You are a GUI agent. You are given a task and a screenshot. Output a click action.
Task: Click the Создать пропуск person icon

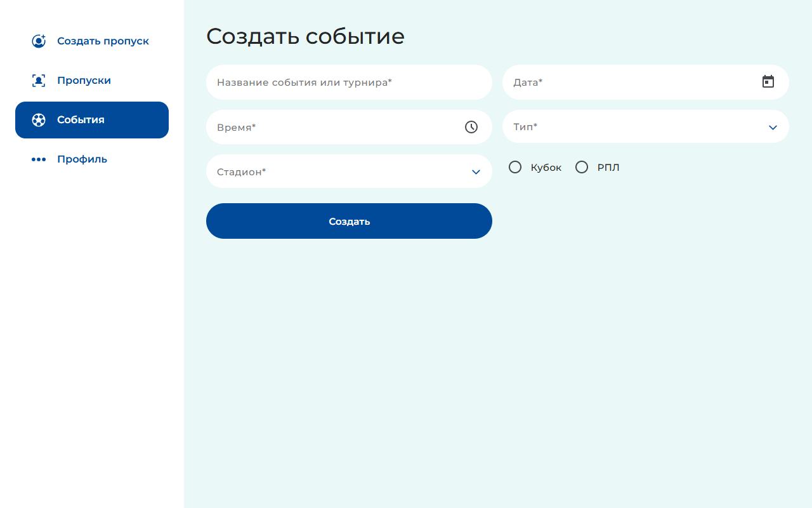pos(39,41)
